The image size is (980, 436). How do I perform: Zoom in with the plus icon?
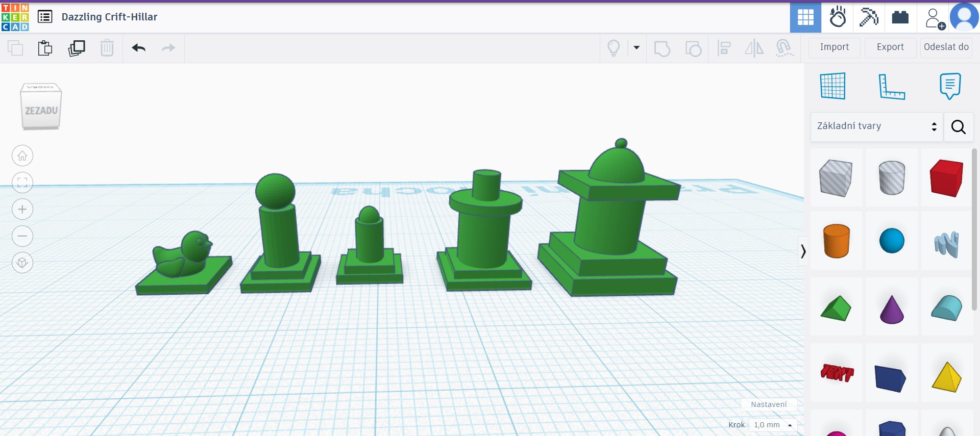coord(22,209)
